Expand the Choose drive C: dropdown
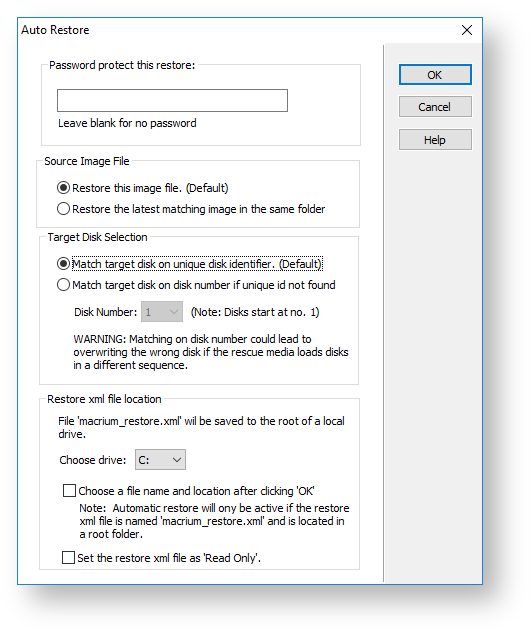The image size is (531, 633). (x=160, y=460)
